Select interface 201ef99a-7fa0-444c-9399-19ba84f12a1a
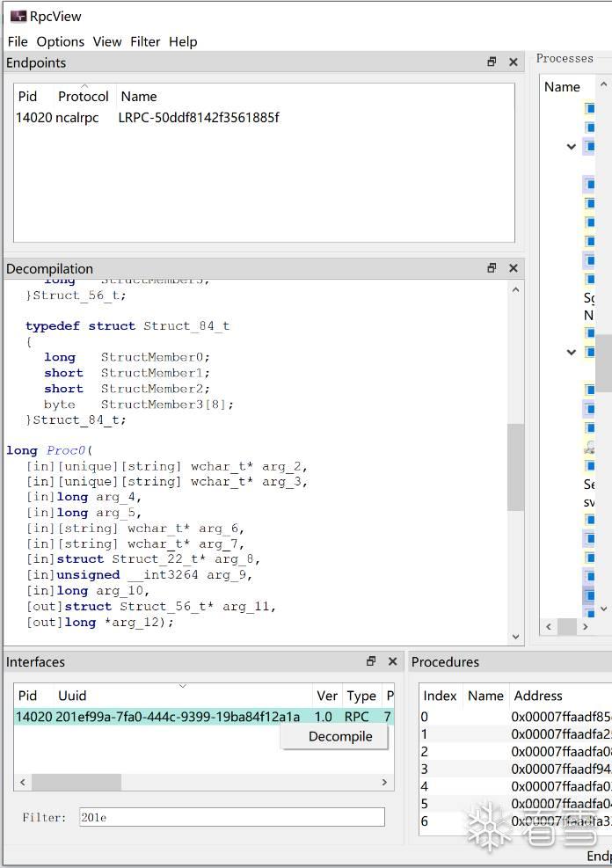Viewport: 612px width, 868px height. click(x=177, y=717)
